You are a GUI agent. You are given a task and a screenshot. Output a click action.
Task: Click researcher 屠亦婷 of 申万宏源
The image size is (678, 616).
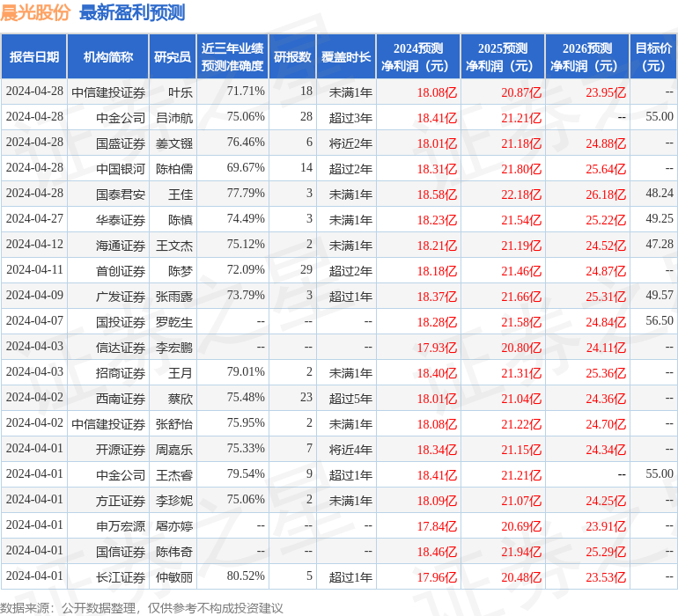tap(174, 526)
